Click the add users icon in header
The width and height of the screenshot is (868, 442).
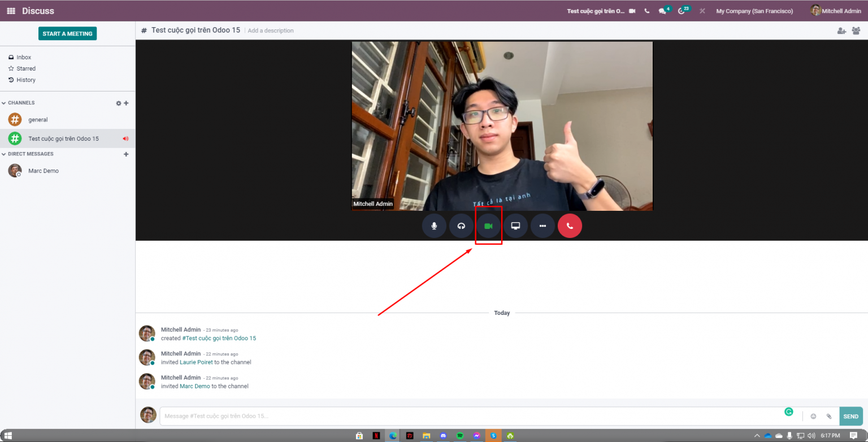pos(841,31)
